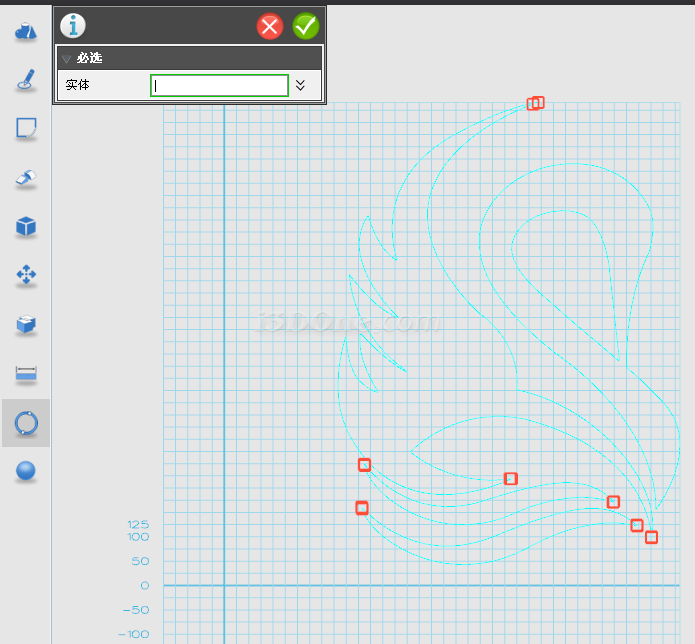This screenshot has width=695, height=644.
Task: Select the auto snap cube tool
Action: coord(26,325)
